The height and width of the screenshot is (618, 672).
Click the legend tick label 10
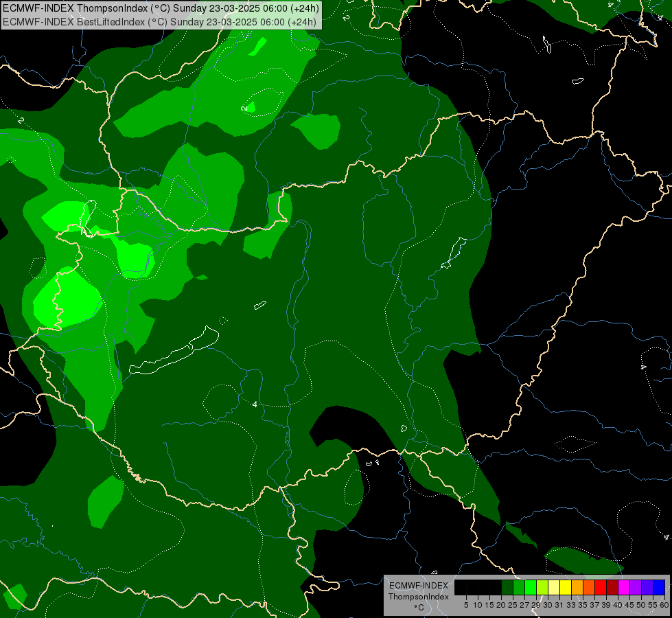click(478, 605)
